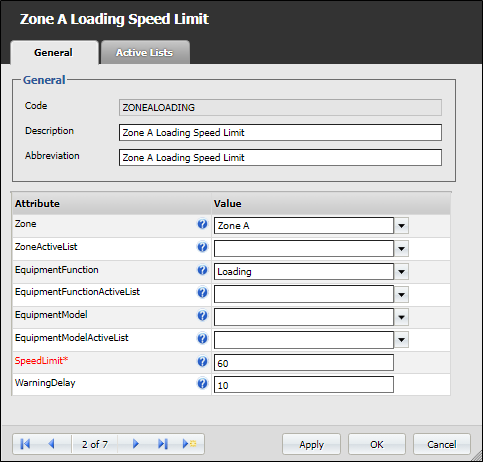Confirm with the OK button

377,444
